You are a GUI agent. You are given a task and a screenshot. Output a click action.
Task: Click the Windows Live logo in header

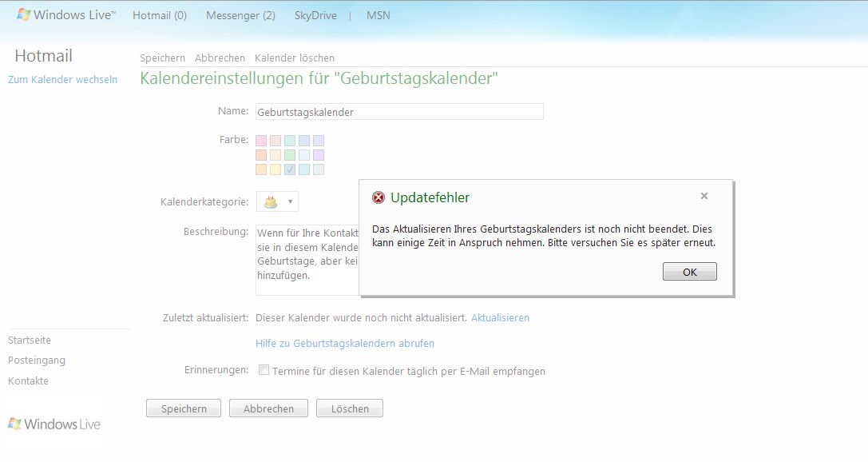pos(65,15)
